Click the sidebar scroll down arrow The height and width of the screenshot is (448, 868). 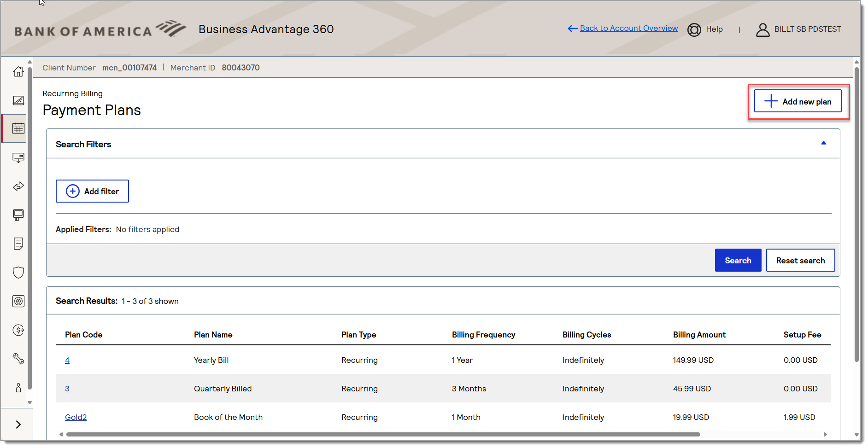pos(29,402)
